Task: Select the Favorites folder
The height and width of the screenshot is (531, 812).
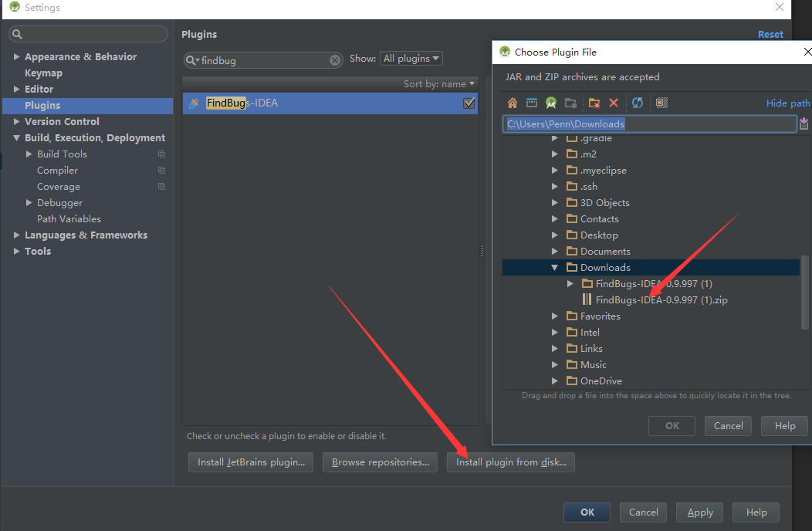Action: point(601,316)
